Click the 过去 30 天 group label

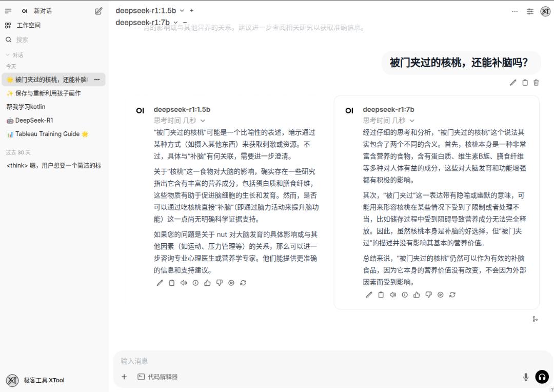pyautogui.click(x=18, y=152)
